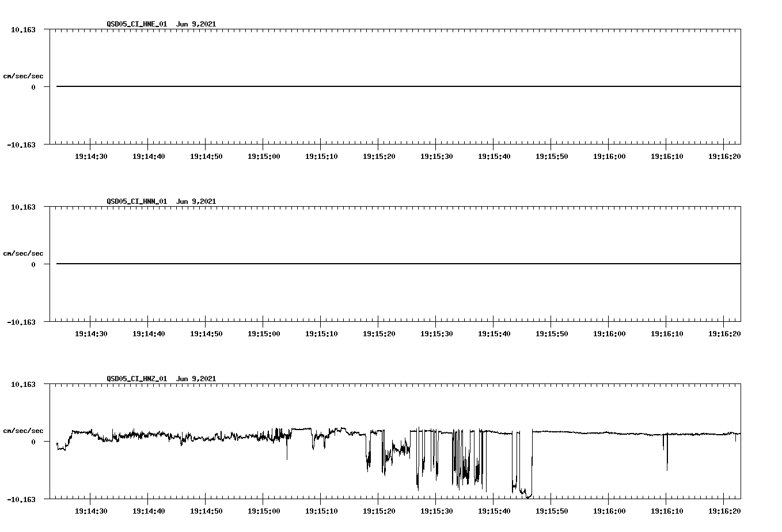Click the 19:15:30 time label under HNE plot
This screenshot has width=782, height=532.
(436, 157)
